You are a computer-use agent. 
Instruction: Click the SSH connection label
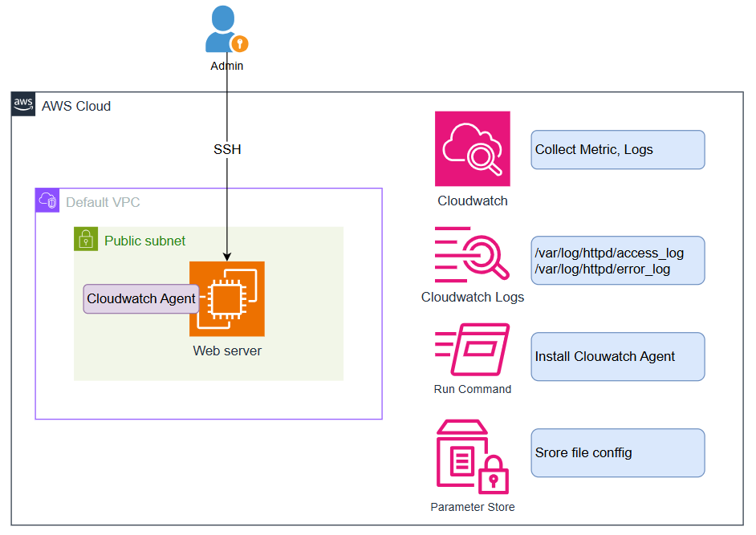point(227,149)
